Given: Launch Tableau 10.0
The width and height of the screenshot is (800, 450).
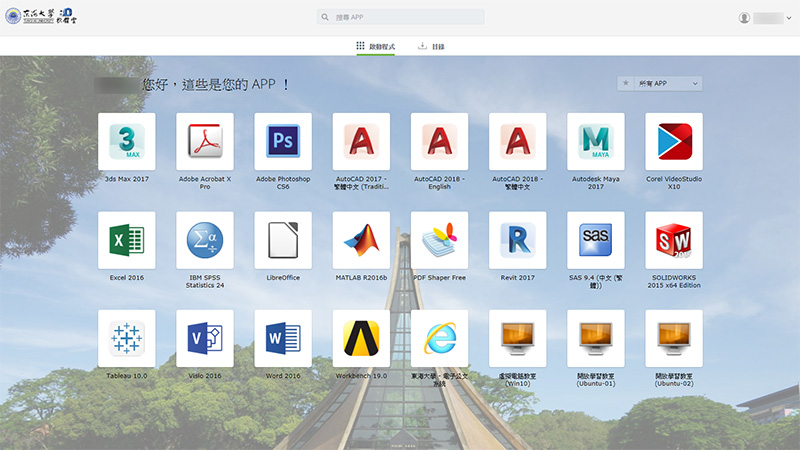Looking at the screenshot, I should [127, 338].
